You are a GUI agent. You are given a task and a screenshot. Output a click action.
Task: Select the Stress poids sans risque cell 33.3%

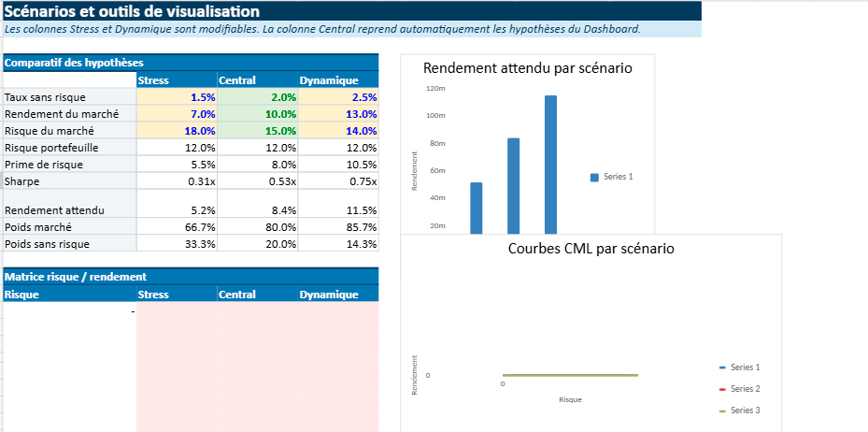[178, 244]
